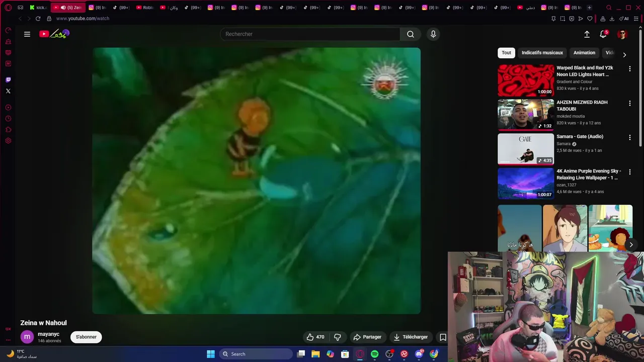This screenshot has width=644, height=362.
Task: Show the next Shorts with the chevron
Action: [x=631, y=245]
